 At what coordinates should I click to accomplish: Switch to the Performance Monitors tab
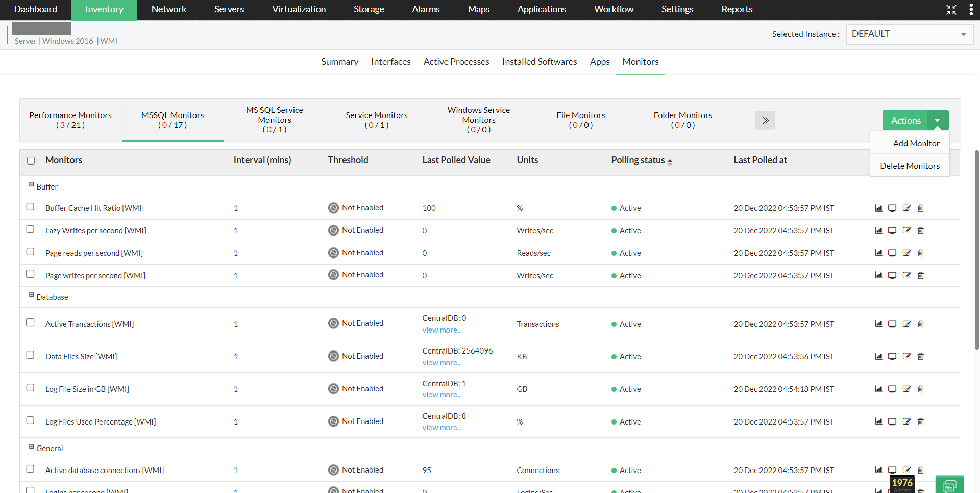[70, 120]
